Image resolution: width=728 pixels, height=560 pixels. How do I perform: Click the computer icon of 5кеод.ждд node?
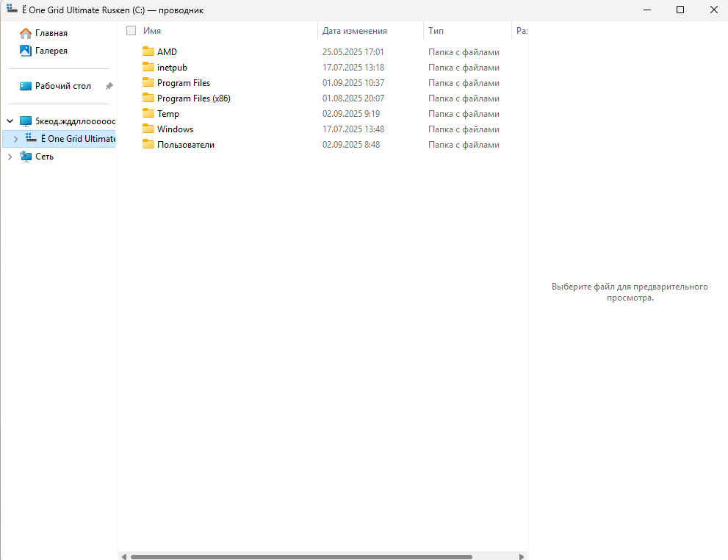26,121
